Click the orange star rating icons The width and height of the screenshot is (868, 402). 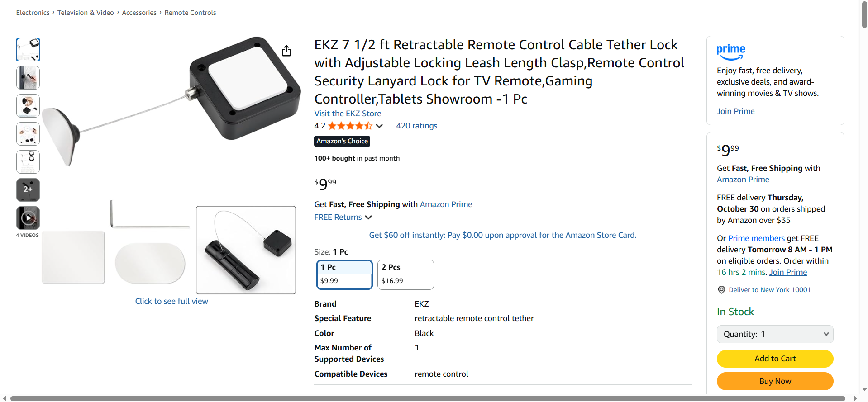click(x=350, y=126)
